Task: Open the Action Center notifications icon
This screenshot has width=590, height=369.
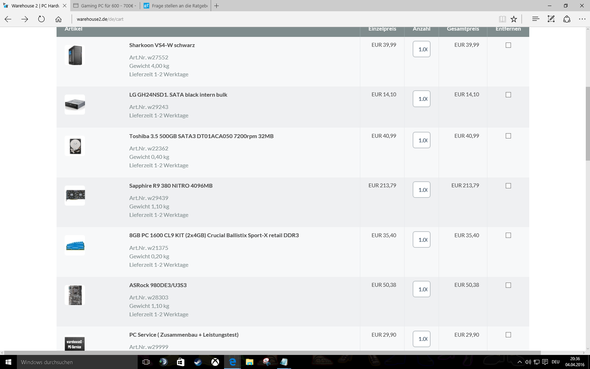Action: tap(545, 362)
